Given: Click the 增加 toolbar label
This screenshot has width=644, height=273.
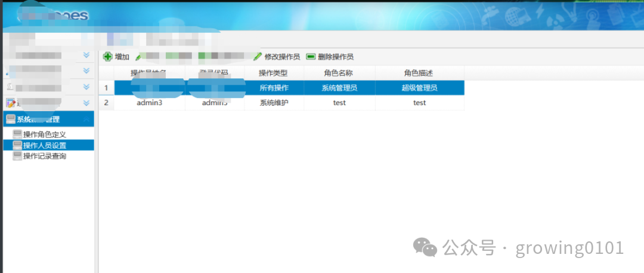Looking at the screenshot, I should point(122,57).
